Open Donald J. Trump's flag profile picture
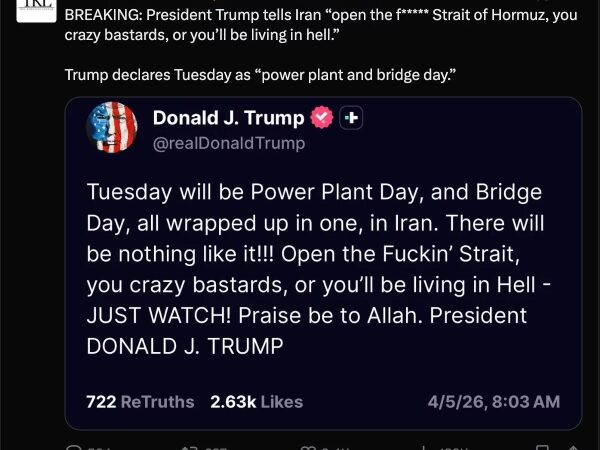Viewport: 600px width, 450px height. (113, 128)
